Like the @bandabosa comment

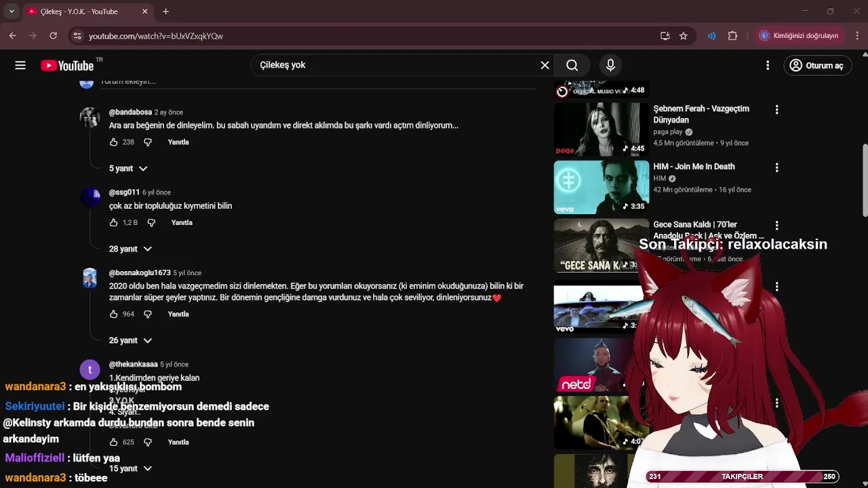(114, 142)
